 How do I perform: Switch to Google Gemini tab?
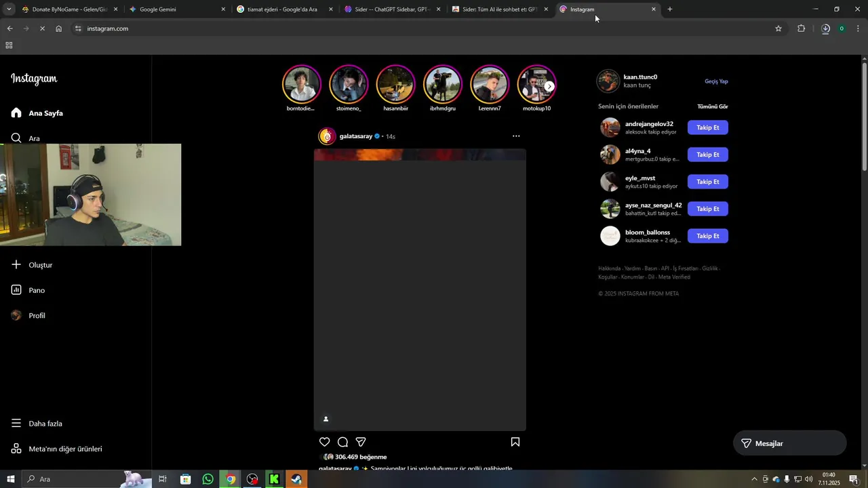point(176,9)
